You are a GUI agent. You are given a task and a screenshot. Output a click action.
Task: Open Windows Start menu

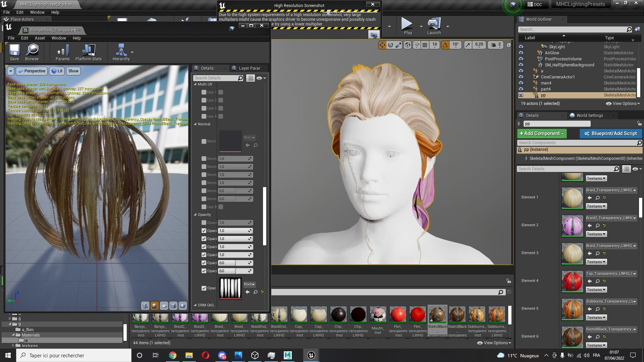[8, 355]
